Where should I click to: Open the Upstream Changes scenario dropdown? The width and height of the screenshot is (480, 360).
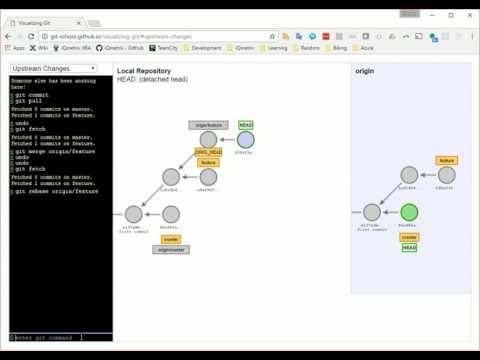coord(53,68)
